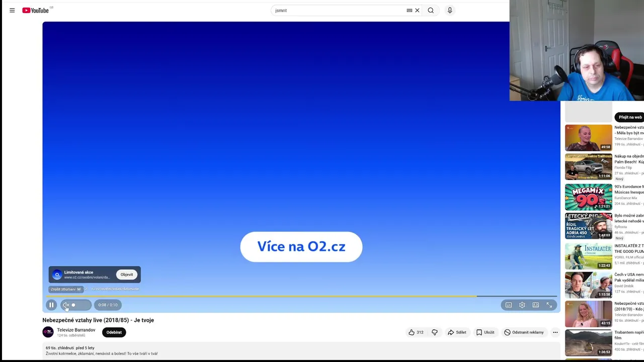Image resolution: width=644 pixels, height=362 pixels.
Task: Unmute video with the speaker icon
Action: tap(66, 305)
